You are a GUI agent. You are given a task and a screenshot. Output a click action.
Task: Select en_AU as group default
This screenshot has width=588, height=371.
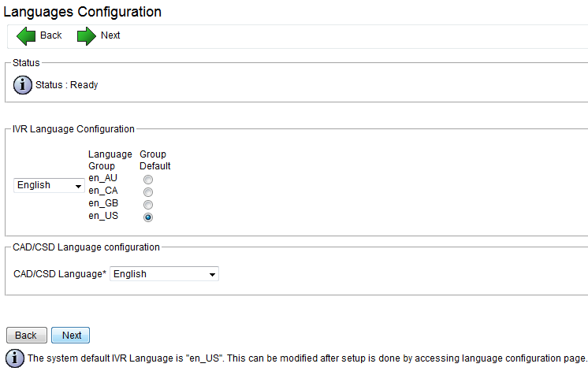[x=148, y=180]
